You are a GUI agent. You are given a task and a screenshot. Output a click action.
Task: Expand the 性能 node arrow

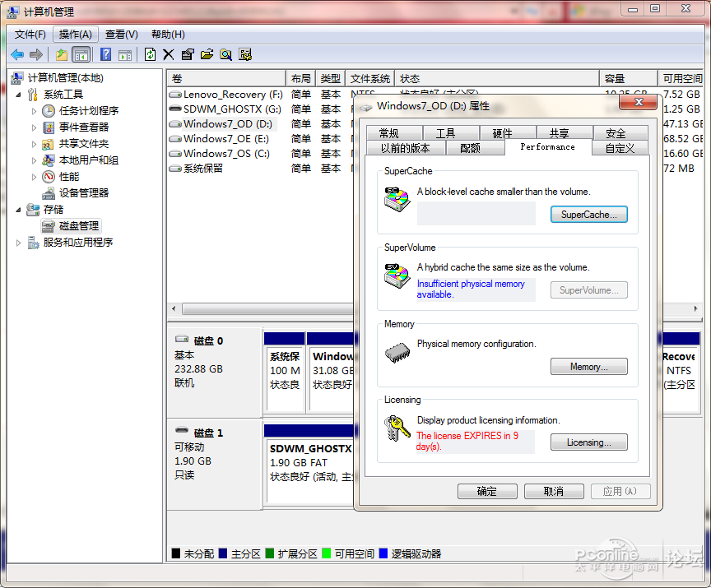pos(34,177)
